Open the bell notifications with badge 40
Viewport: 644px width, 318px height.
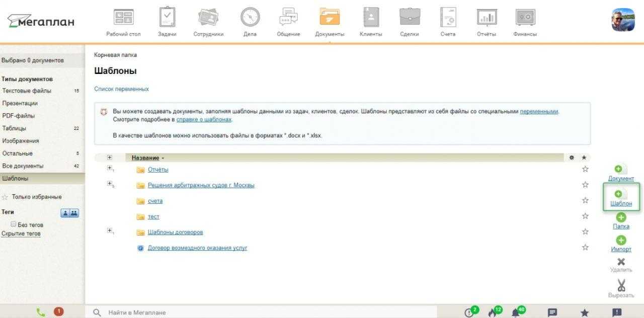coord(518,312)
